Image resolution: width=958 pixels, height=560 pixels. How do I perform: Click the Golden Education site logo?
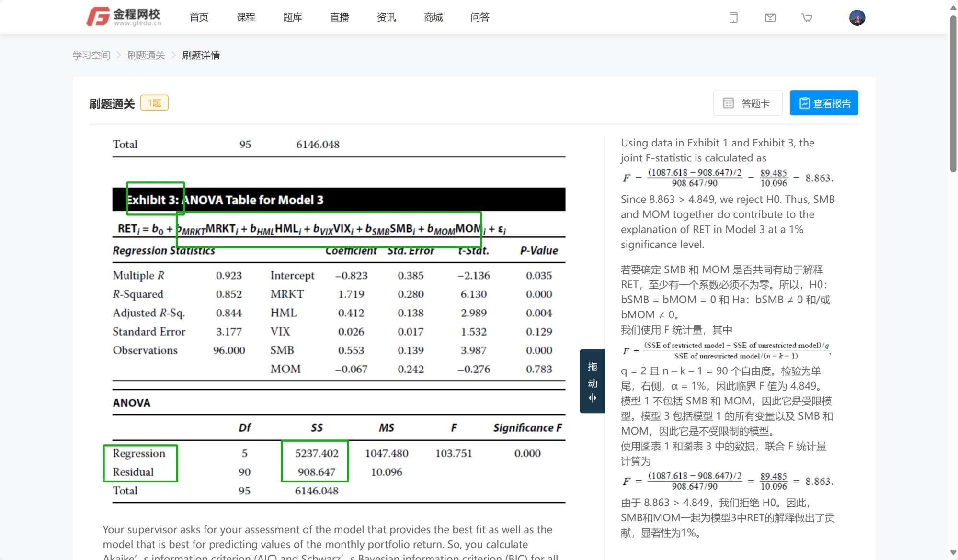point(124,17)
